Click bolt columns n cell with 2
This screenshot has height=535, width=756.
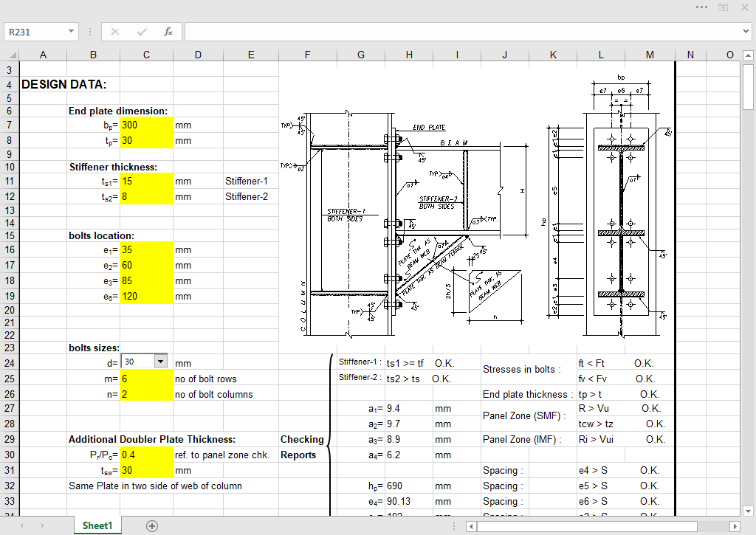[x=146, y=394]
